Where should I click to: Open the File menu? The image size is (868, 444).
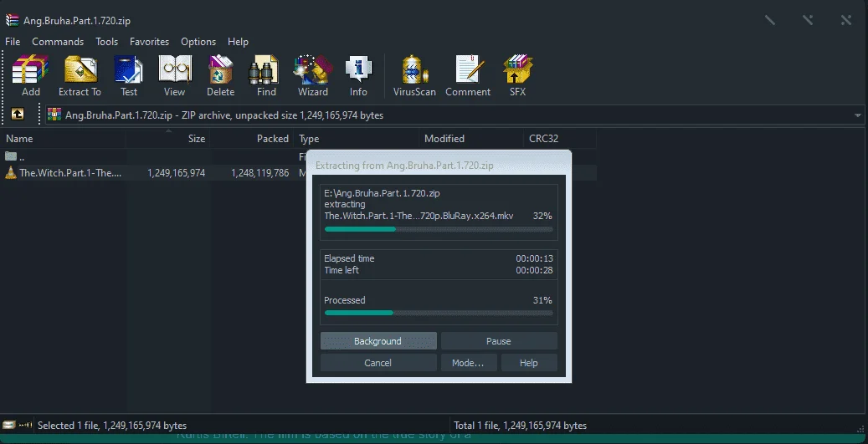tap(13, 42)
